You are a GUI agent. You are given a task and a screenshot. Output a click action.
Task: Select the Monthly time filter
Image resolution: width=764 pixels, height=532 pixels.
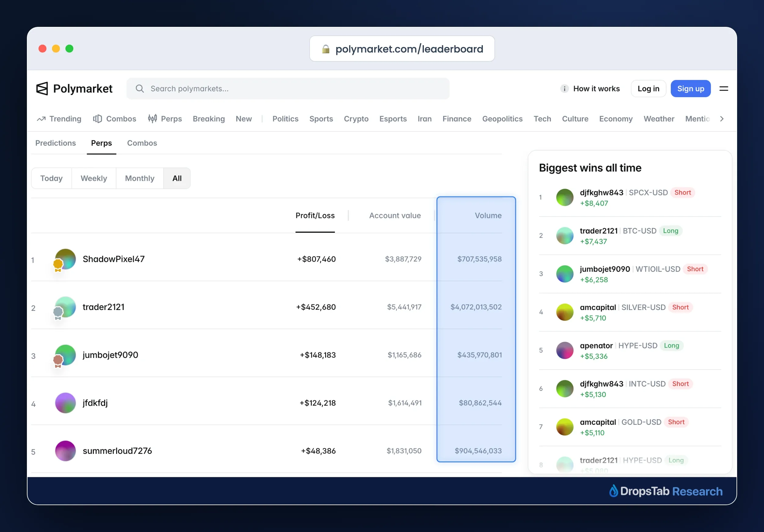click(x=140, y=178)
